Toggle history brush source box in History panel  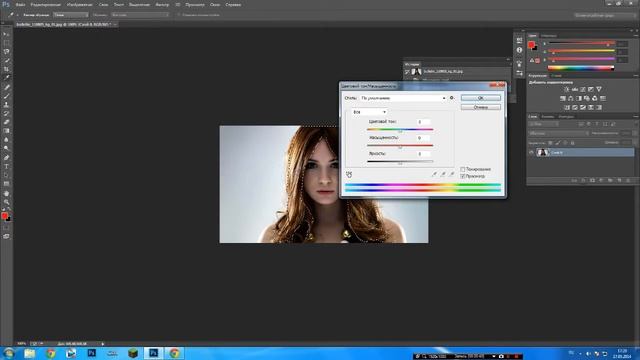[407, 72]
